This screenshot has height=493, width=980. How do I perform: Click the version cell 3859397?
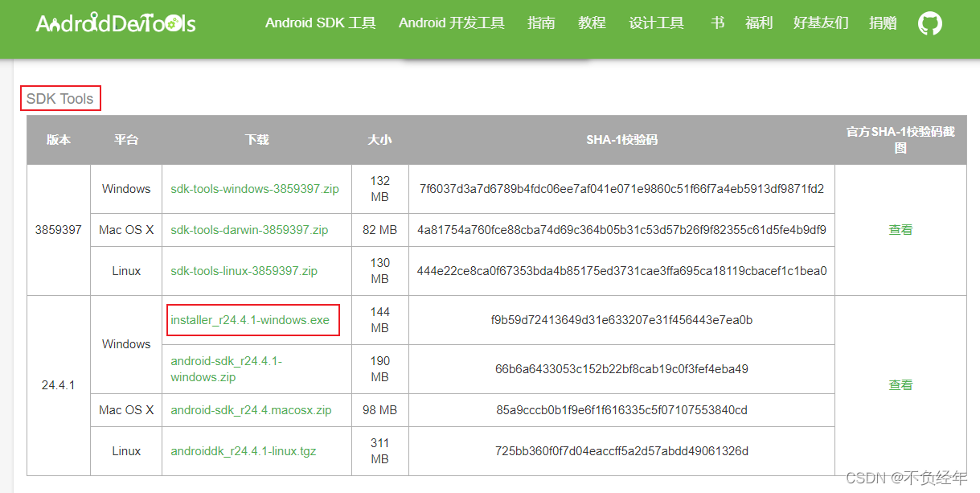[x=59, y=230]
